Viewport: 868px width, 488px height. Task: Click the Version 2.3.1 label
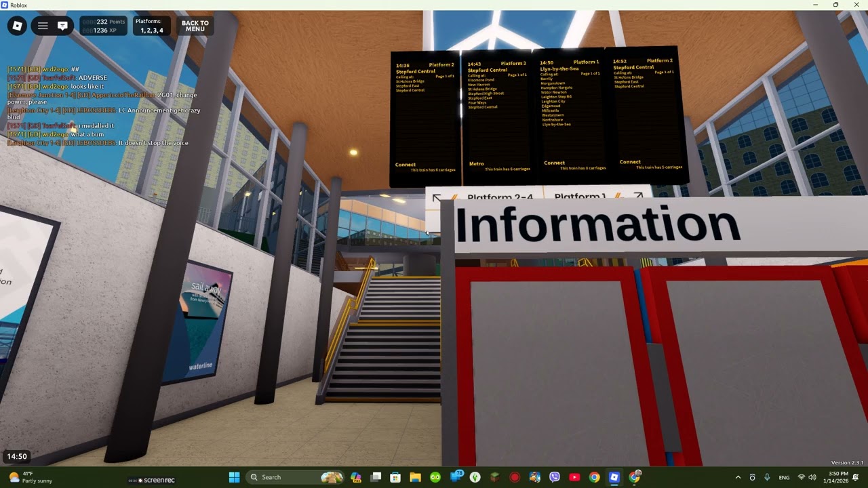pyautogui.click(x=846, y=463)
